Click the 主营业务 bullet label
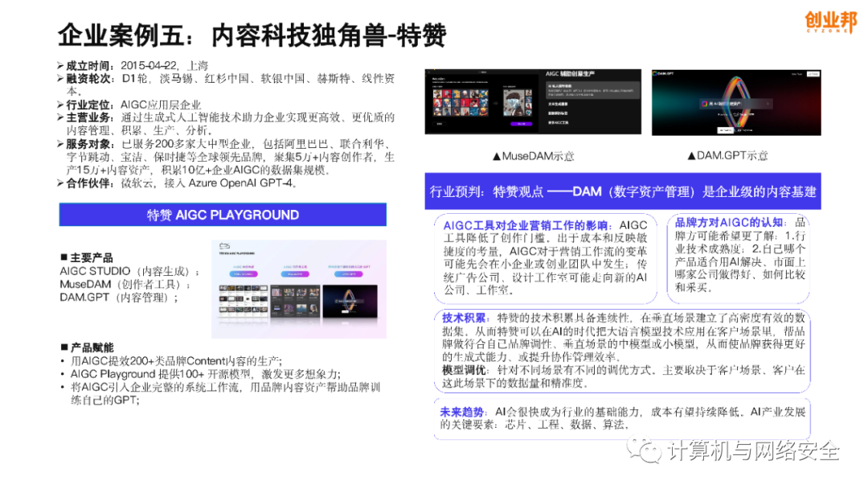The image size is (868, 489). click(89, 117)
